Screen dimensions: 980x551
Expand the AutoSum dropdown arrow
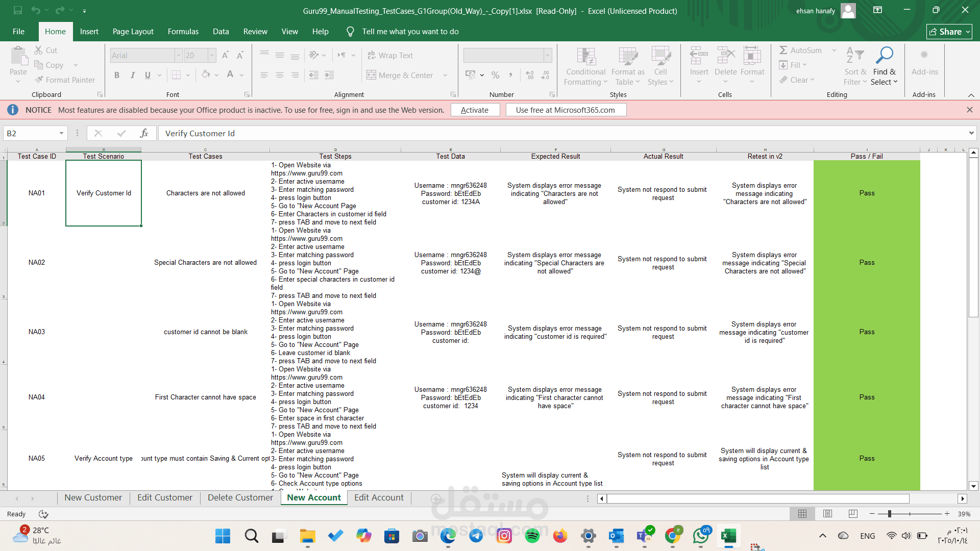tap(834, 50)
